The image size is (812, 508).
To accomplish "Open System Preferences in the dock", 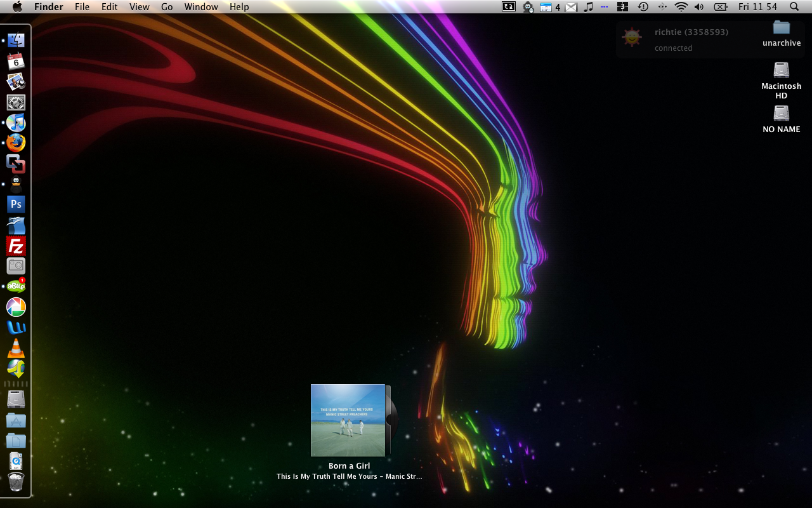I will coord(16,102).
